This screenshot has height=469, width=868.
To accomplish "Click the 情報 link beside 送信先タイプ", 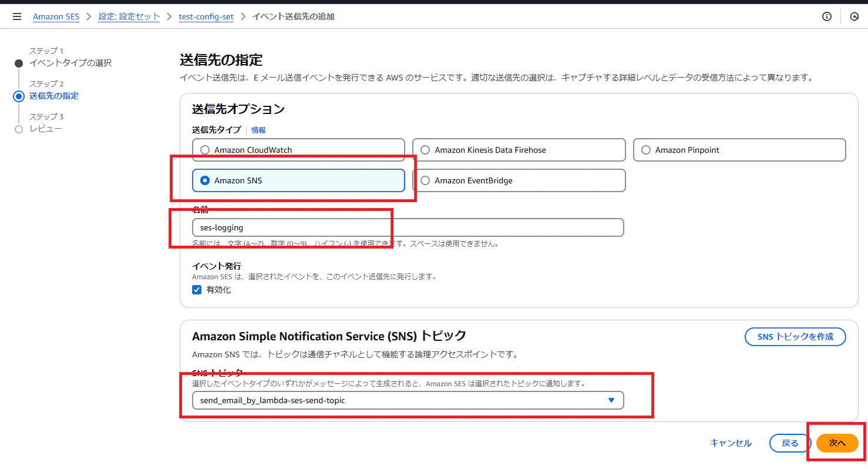I will (258, 130).
